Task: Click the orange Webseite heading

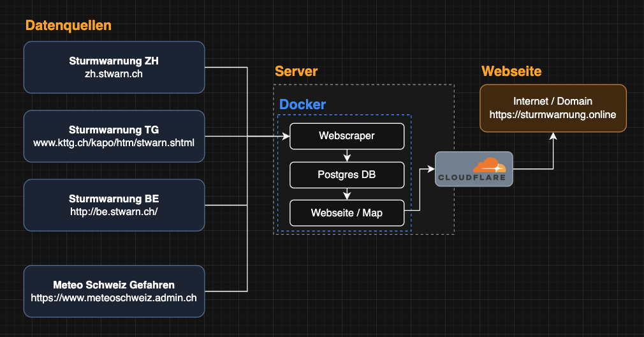Action: [511, 71]
